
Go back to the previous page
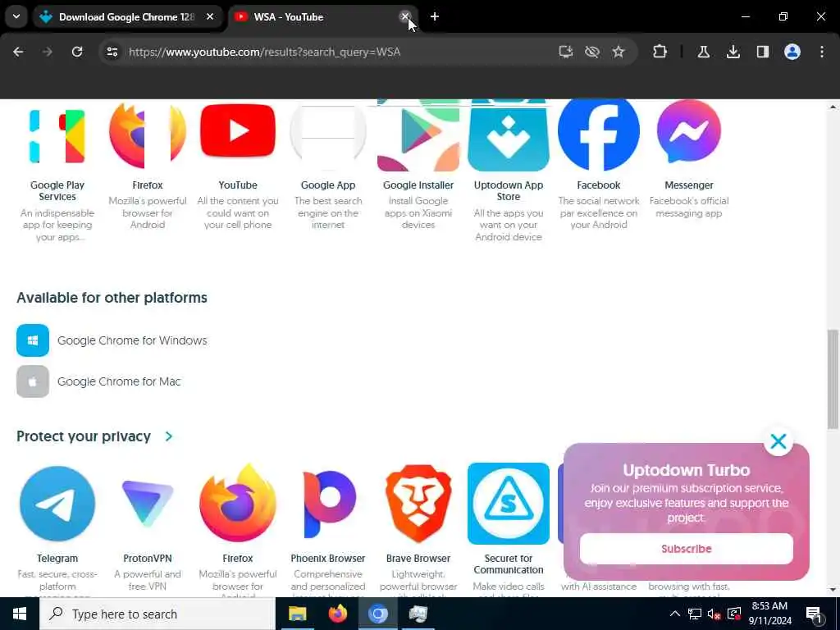click(18, 52)
